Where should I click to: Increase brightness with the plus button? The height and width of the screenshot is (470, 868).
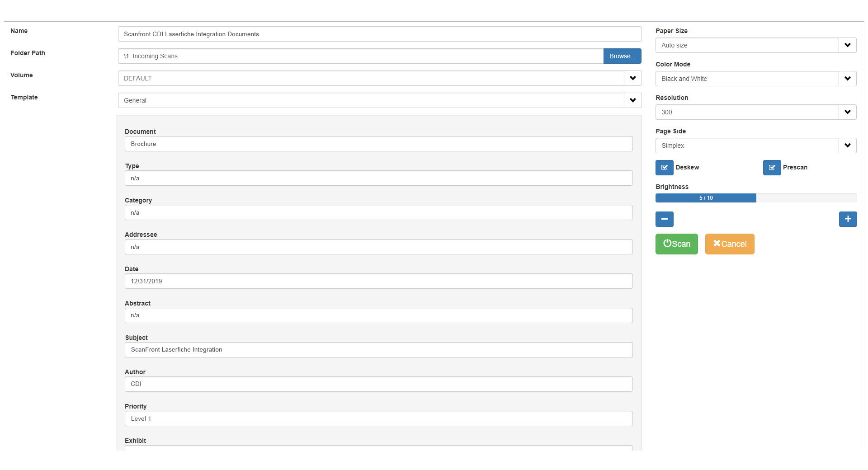(848, 219)
